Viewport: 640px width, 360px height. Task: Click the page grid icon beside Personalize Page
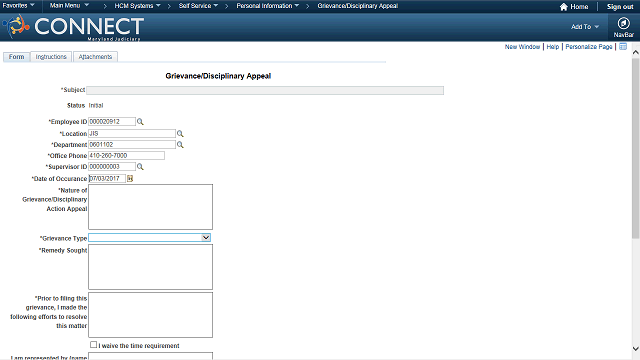click(623, 47)
